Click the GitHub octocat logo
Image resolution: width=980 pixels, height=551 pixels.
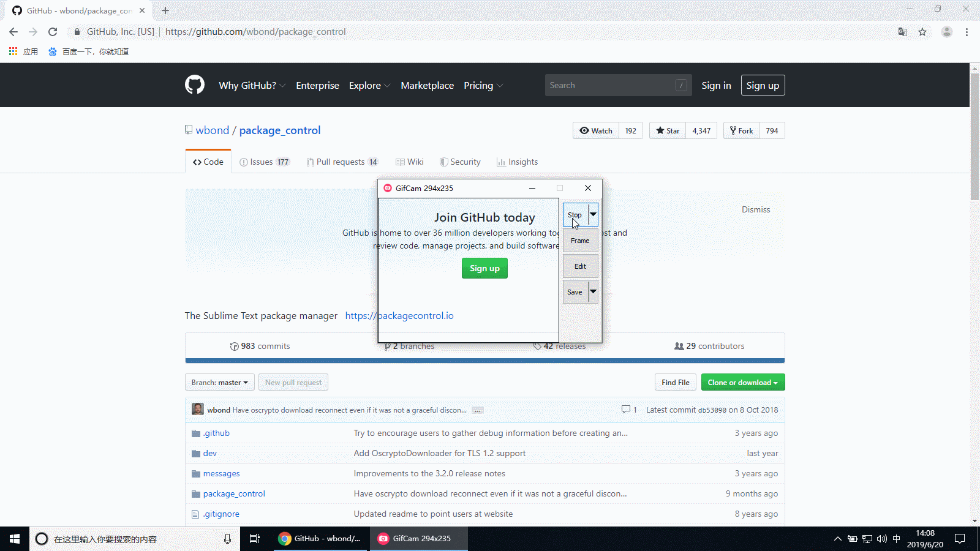click(195, 84)
